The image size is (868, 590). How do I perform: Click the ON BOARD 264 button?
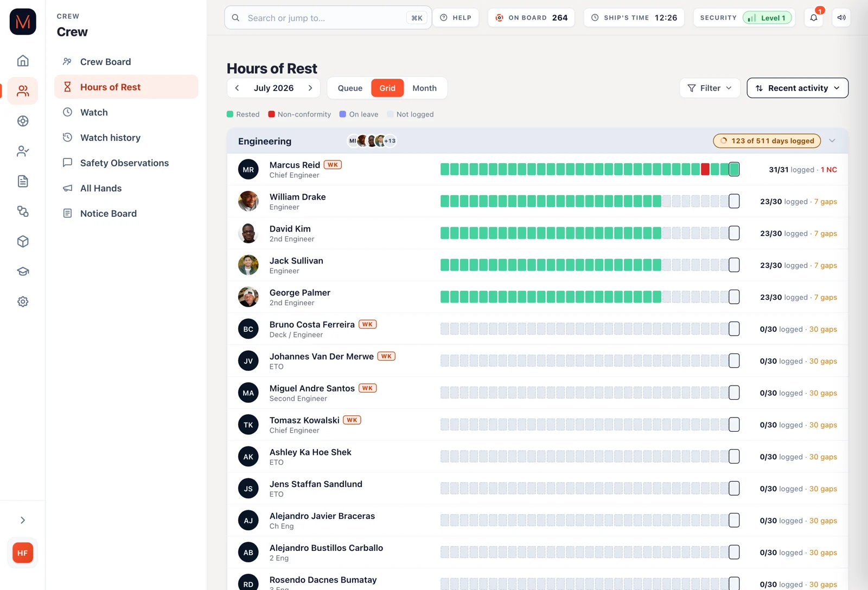[x=531, y=18]
